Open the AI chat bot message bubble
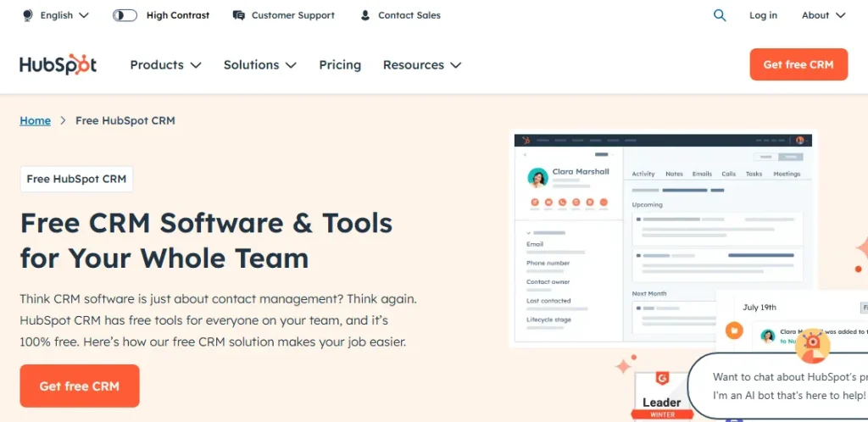 tap(778, 386)
